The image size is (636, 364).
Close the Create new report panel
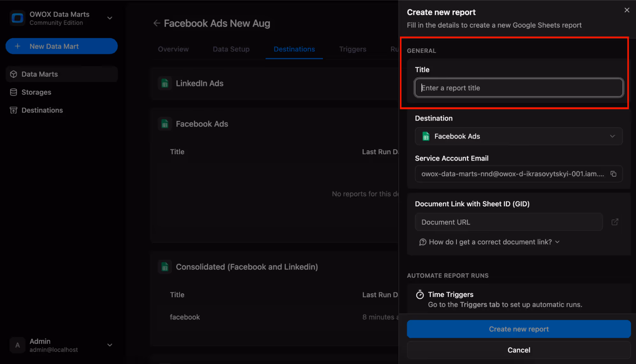[x=627, y=10]
